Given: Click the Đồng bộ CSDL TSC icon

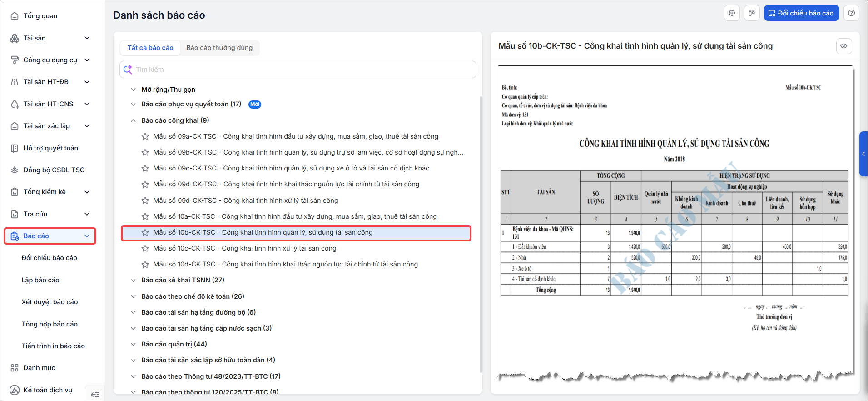Looking at the screenshot, I should point(15,170).
